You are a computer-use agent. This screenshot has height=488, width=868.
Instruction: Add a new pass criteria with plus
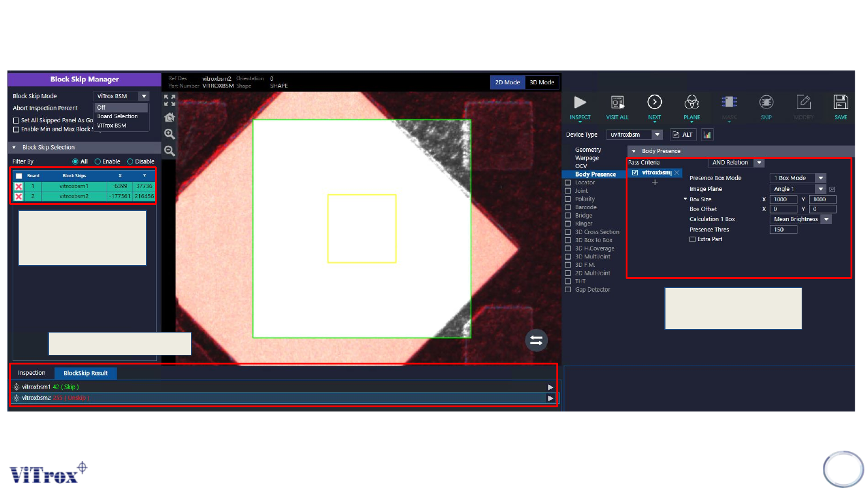[x=655, y=182]
